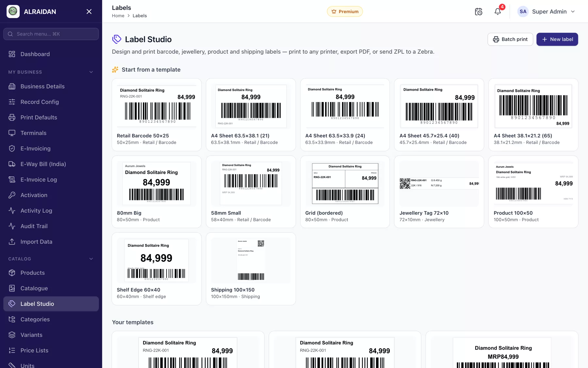The width and height of the screenshot is (588, 368).
Task: Click the Categories tree icon
Action: 12,319
